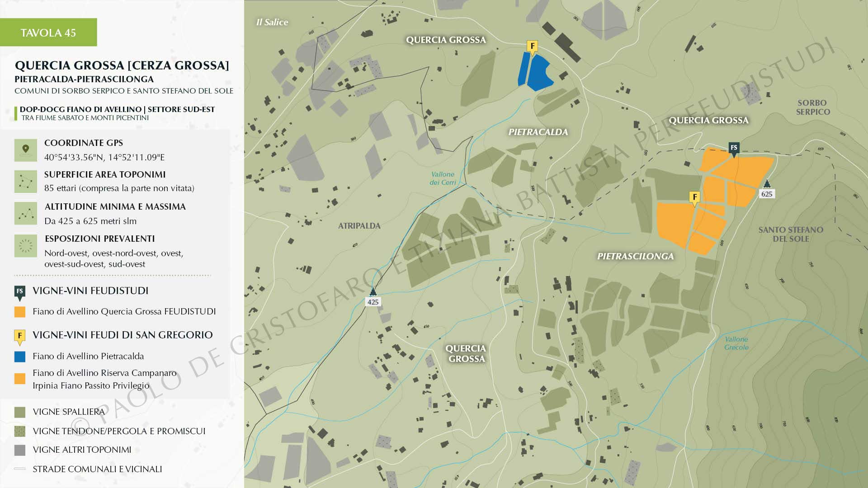Click the grey Vigne Altri Toponimi swatch

(20, 450)
